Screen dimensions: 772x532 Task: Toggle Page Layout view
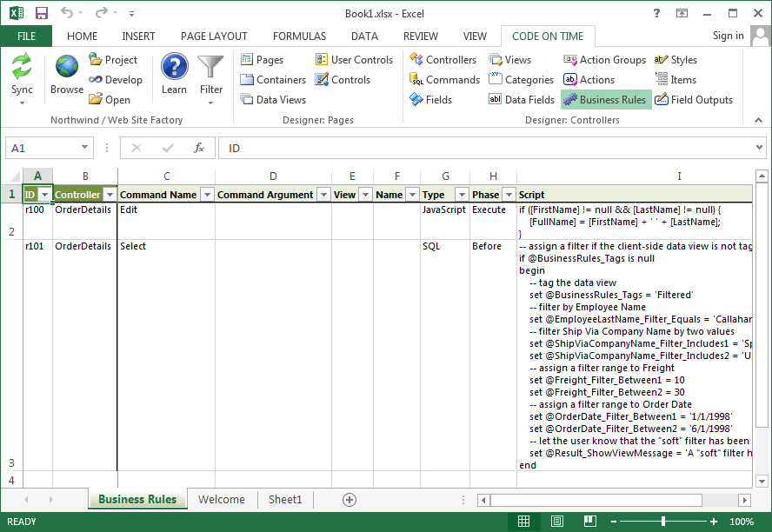coord(556,520)
